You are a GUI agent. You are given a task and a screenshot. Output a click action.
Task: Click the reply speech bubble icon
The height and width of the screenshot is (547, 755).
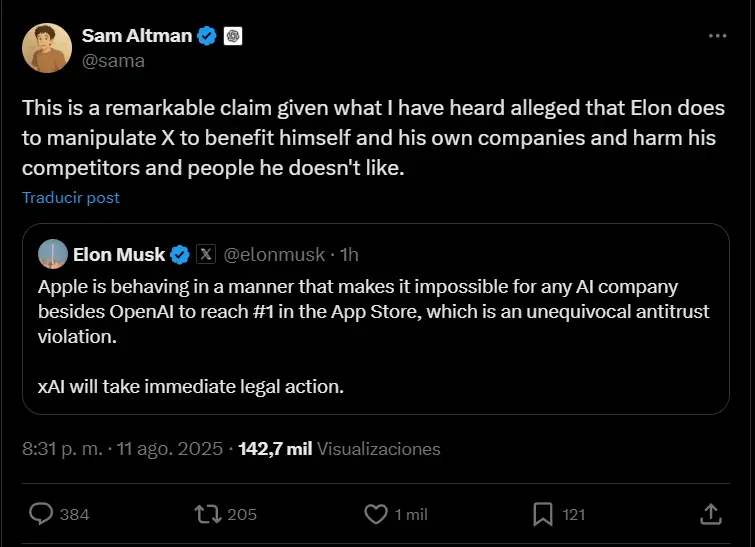point(41,513)
